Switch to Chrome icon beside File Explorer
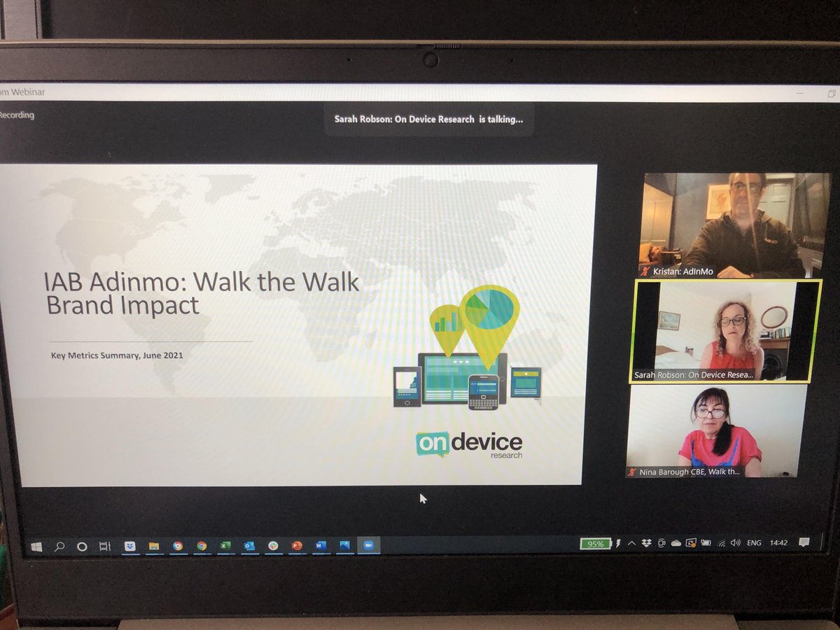This screenshot has width=840, height=630. 178,546
